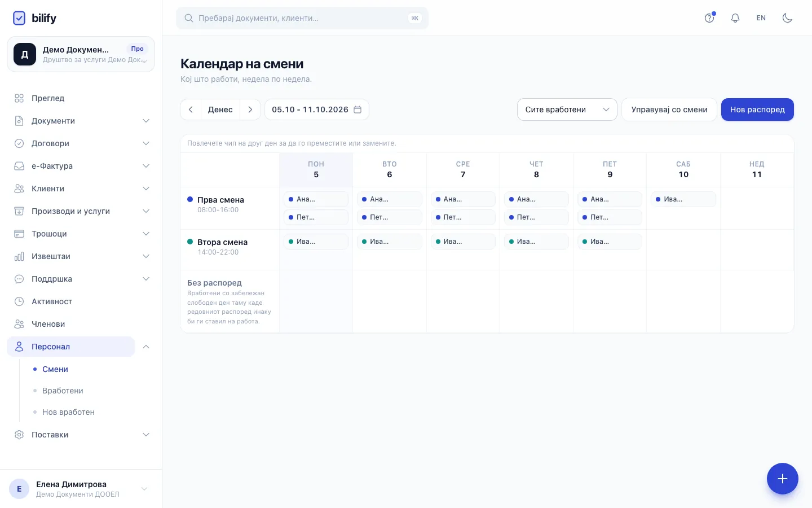The width and height of the screenshot is (812, 508).
Task: Click Трошоци card icon
Action: point(19,234)
